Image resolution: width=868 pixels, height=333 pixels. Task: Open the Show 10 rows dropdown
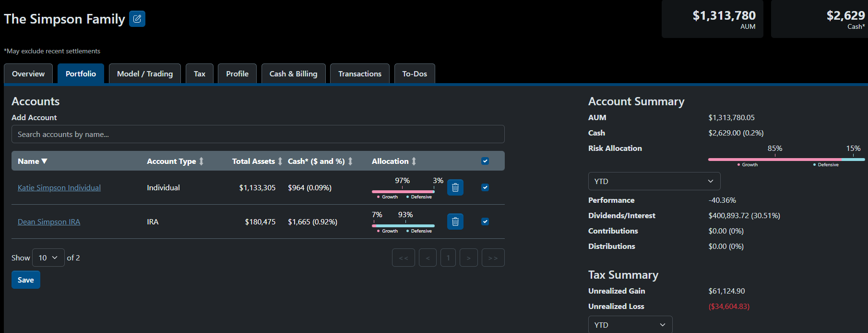pos(48,258)
